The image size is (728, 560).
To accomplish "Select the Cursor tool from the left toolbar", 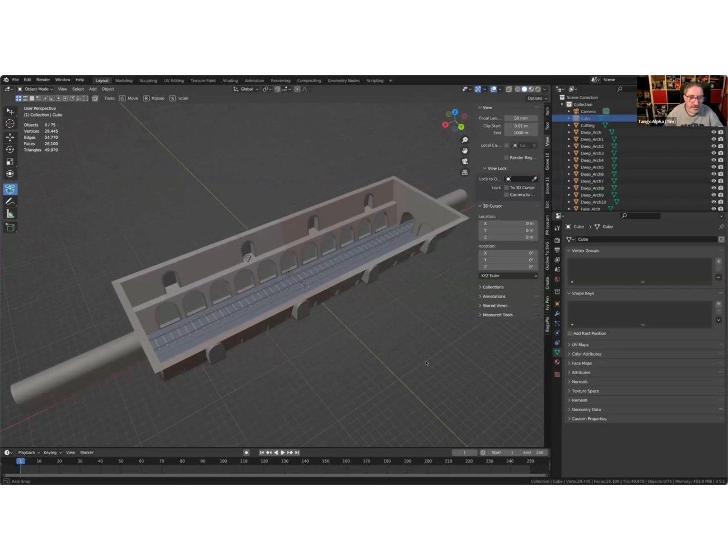I will point(10,123).
